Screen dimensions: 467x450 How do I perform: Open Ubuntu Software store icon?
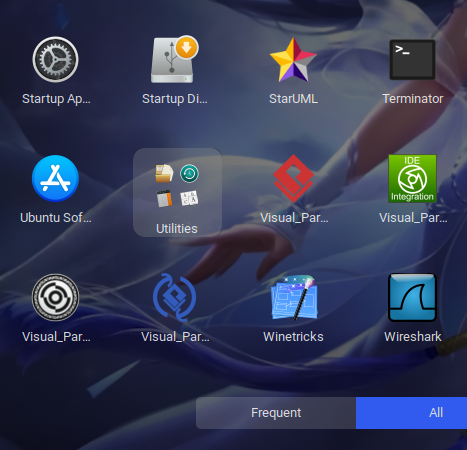pos(55,178)
